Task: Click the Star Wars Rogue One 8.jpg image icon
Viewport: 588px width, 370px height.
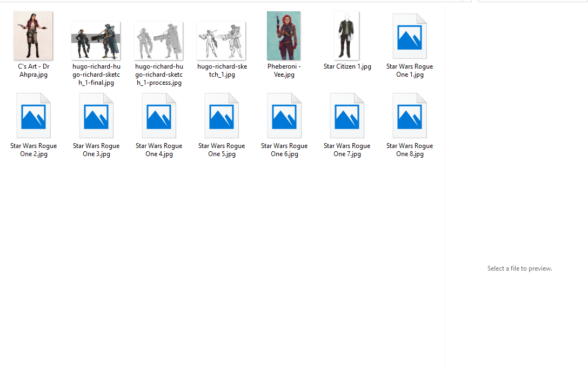Action: (x=410, y=116)
